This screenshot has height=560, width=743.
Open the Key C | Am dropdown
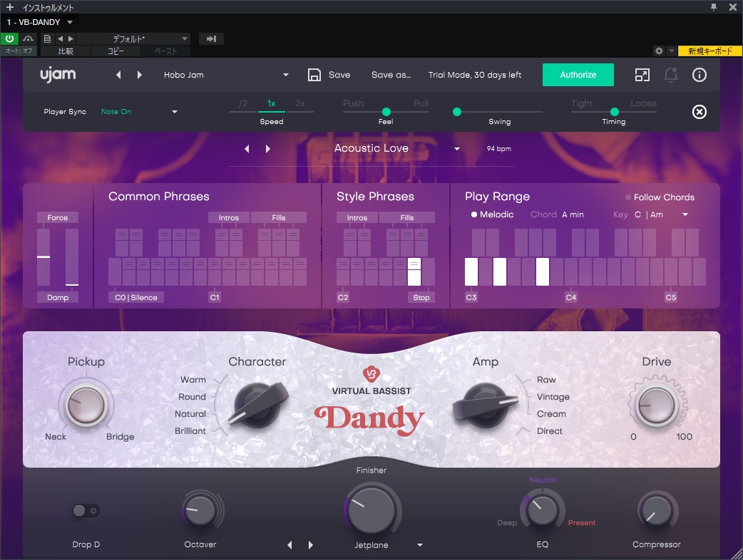(x=685, y=214)
